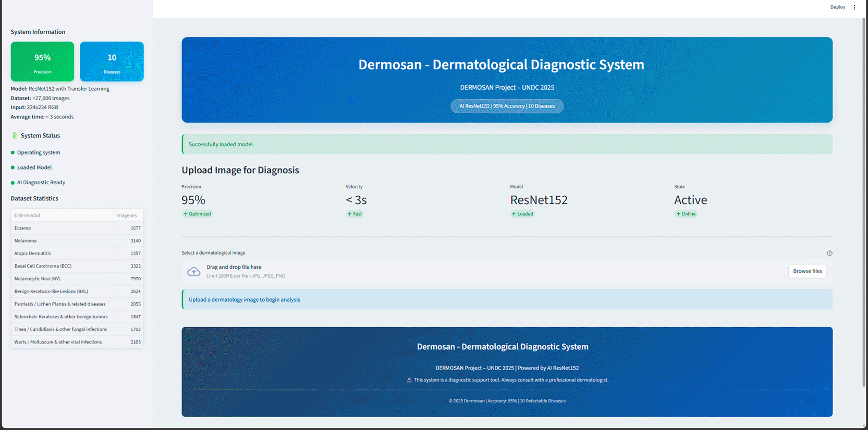Viewport: 868px width, 430px height.
Task: Select the Basal Cell Carcinoma (BCC) row
Action: coord(63,266)
